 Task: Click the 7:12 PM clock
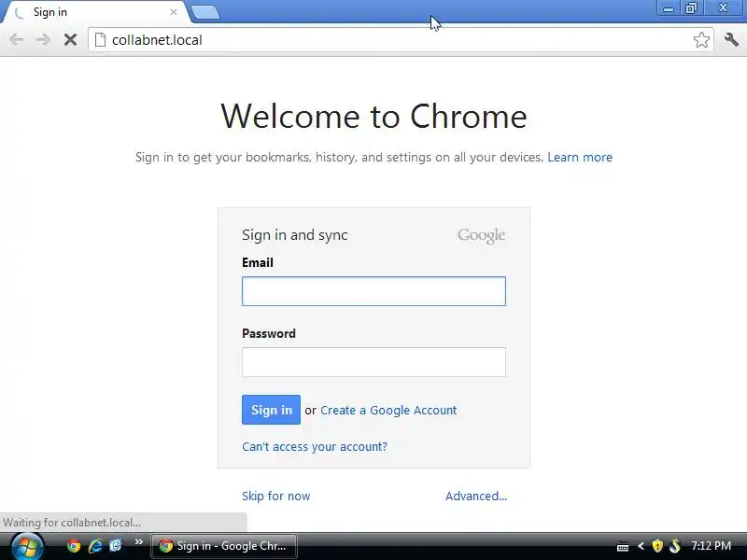pyautogui.click(x=711, y=546)
